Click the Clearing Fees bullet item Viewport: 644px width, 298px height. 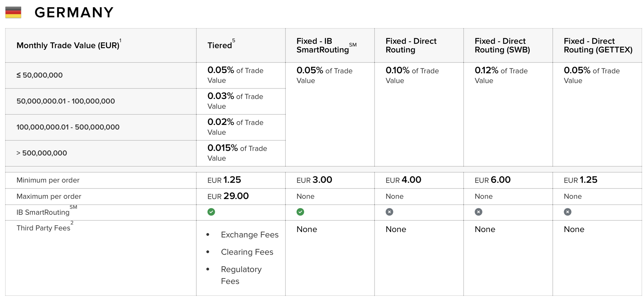click(247, 252)
